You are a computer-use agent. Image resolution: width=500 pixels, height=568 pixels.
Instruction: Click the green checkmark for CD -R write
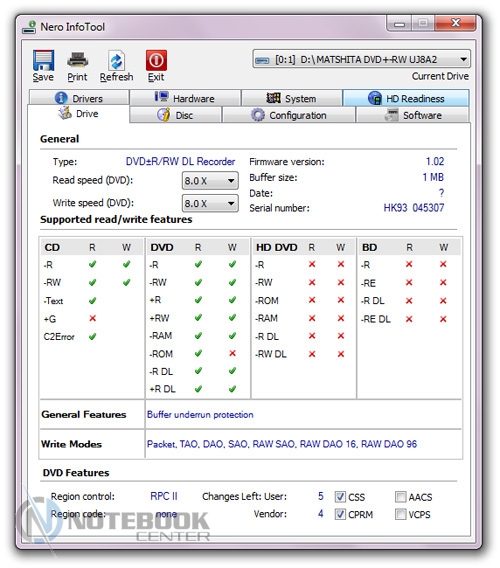point(126,264)
